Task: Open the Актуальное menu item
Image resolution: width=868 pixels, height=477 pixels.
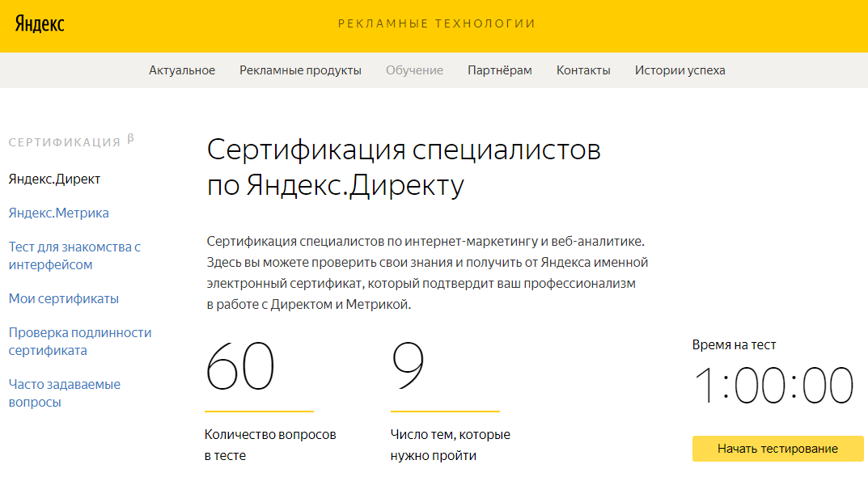Action: [181, 70]
